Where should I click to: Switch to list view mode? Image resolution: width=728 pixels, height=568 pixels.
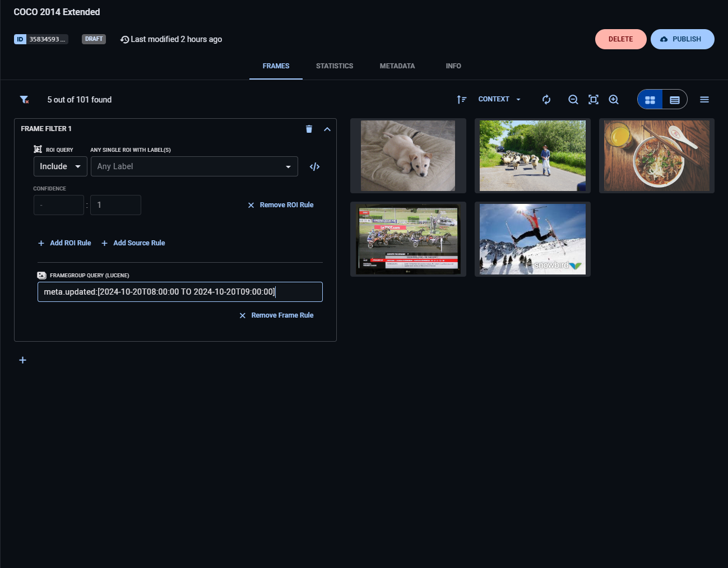point(675,100)
